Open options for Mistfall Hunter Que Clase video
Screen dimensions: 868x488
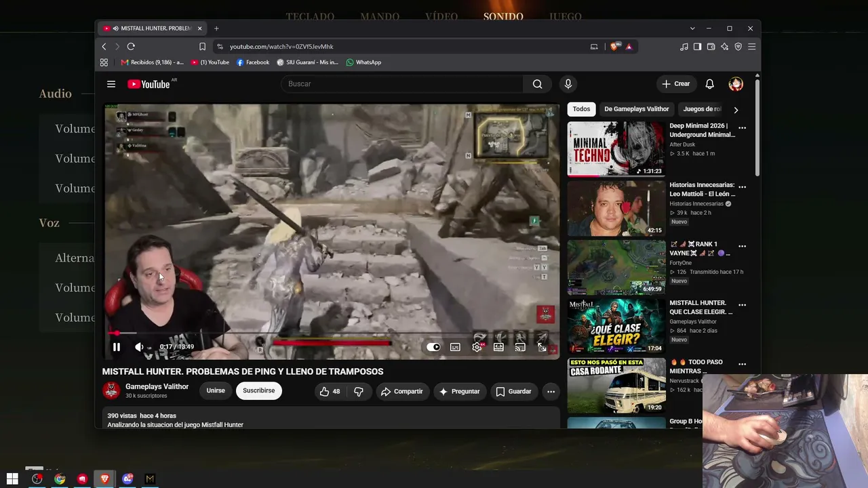742,305
